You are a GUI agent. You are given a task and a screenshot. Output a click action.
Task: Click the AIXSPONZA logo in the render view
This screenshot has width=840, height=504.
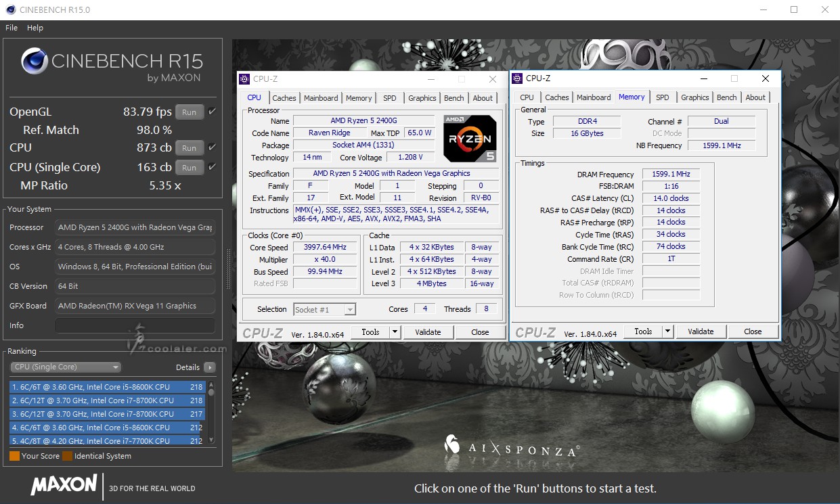tap(511, 446)
